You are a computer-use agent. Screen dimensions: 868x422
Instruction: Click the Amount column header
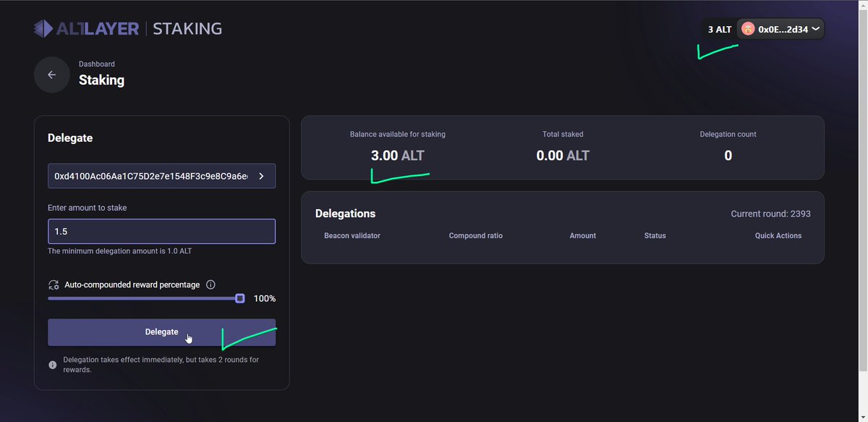point(583,236)
